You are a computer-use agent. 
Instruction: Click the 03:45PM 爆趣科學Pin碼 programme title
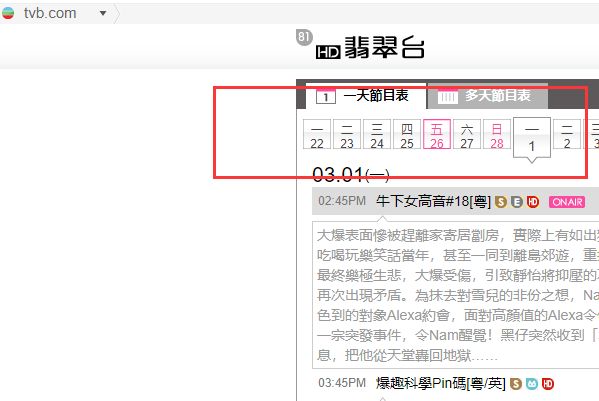(x=440, y=383)
